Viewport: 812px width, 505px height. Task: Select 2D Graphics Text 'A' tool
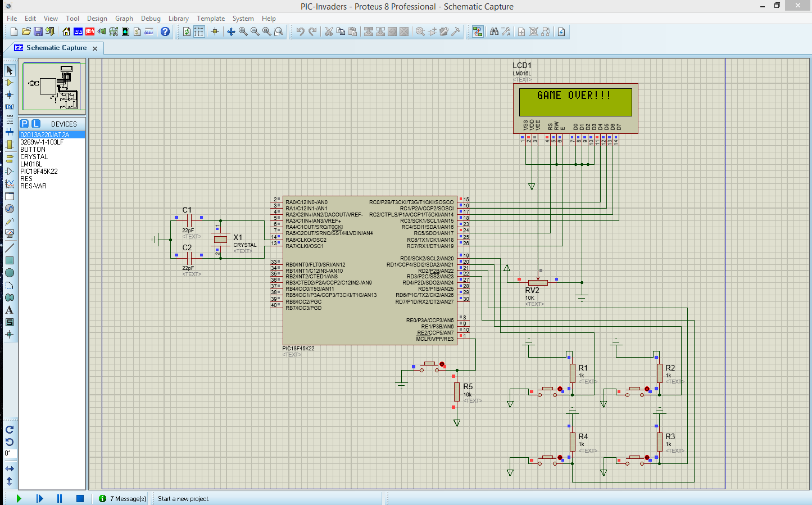click(x=10, y=310)
